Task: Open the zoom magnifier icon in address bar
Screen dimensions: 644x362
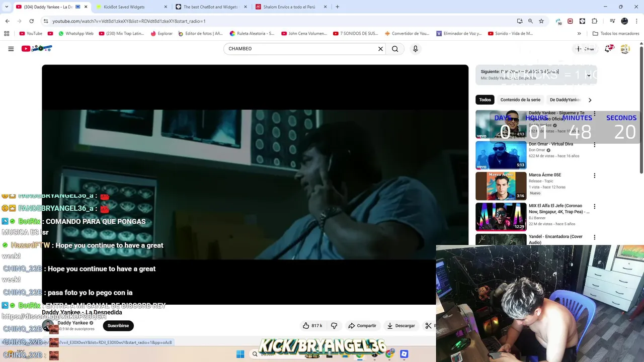Action: pos(530,21)
